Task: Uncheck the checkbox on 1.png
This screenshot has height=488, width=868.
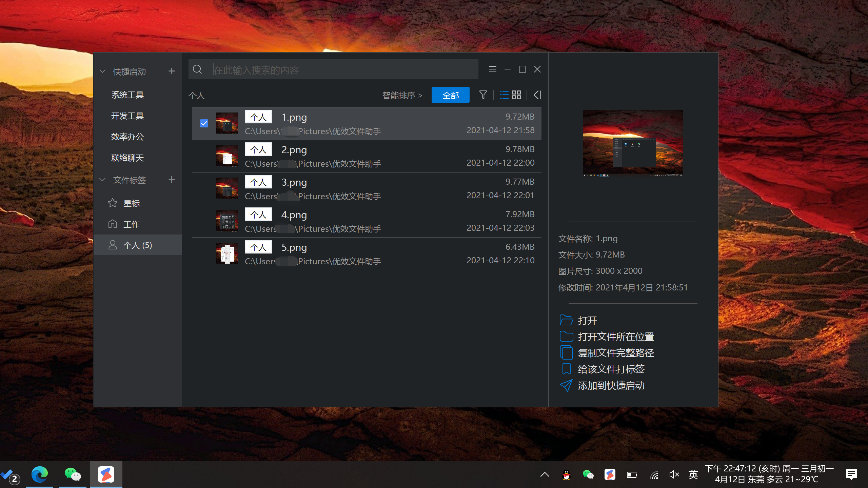Action: tap(204, 123)
